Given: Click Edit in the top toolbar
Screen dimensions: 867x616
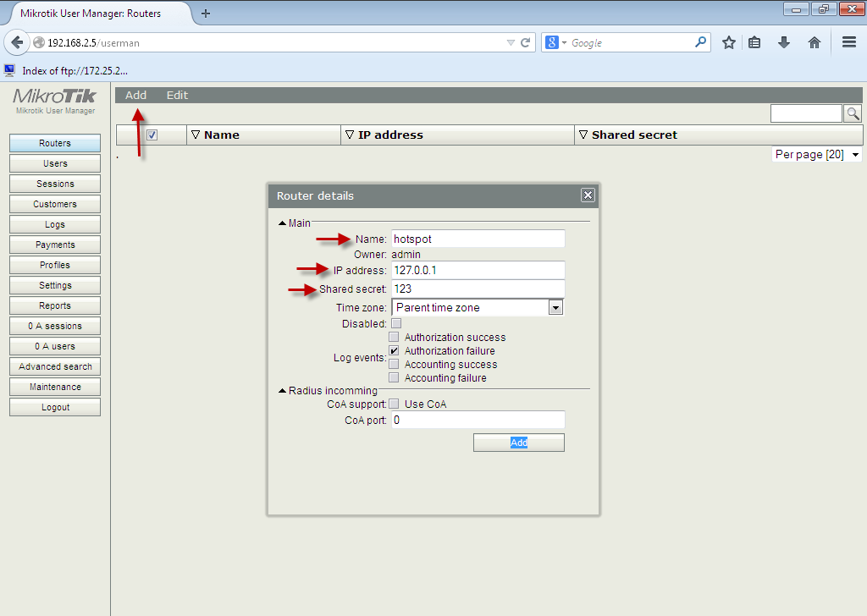Looking at the screenshot, I should pos(177,95).
